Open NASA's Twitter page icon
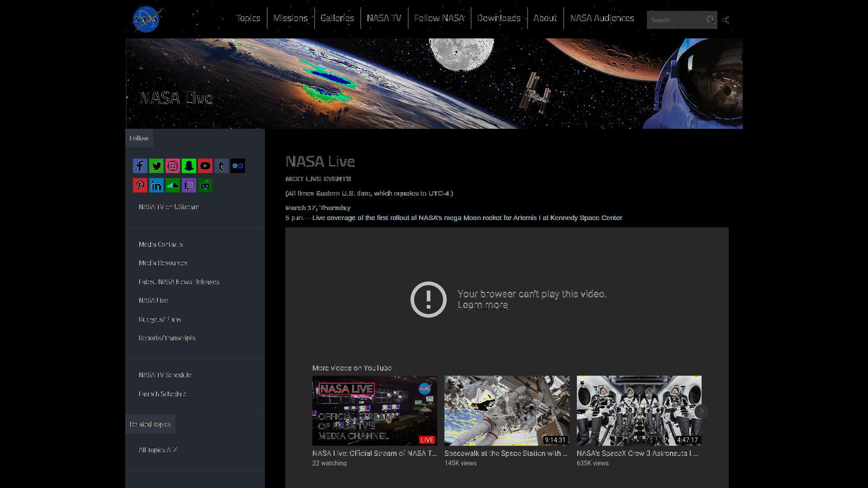Screen dimensions: 868x488 (156, 166)
